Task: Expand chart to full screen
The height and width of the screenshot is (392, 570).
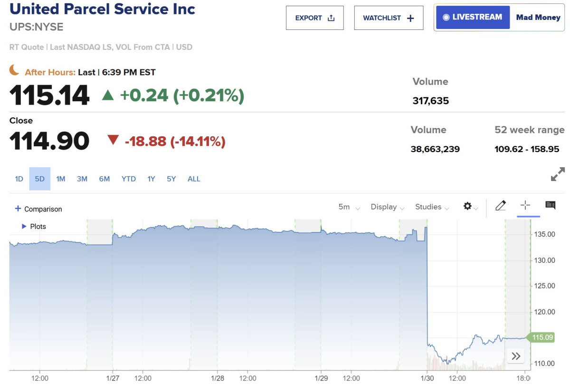Action: (x=558, y=174)
